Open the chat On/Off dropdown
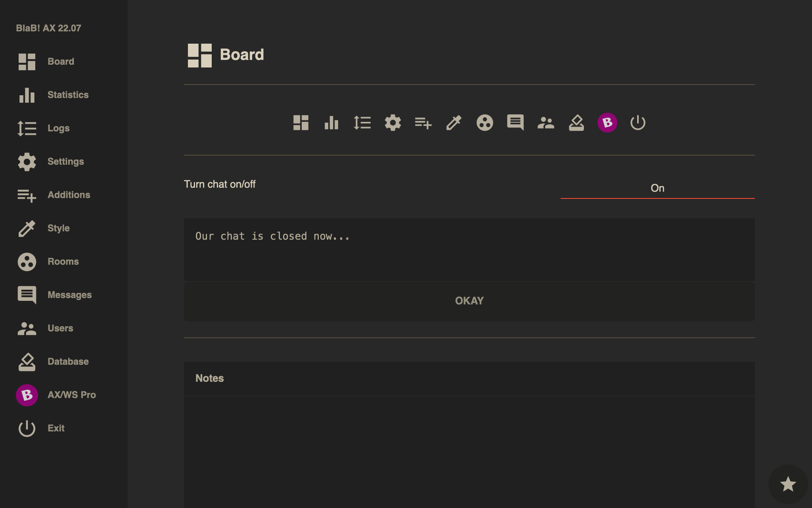The image size is (812, 508). pyautogui.click(x=657, y=188)
